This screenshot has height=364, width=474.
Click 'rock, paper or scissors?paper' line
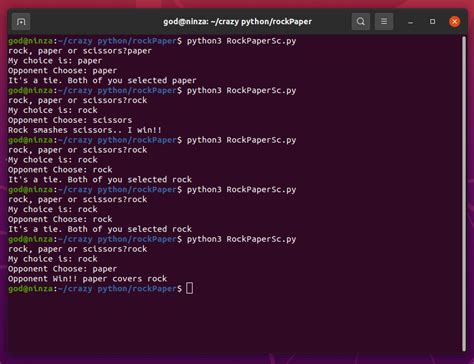coord(80,51)
